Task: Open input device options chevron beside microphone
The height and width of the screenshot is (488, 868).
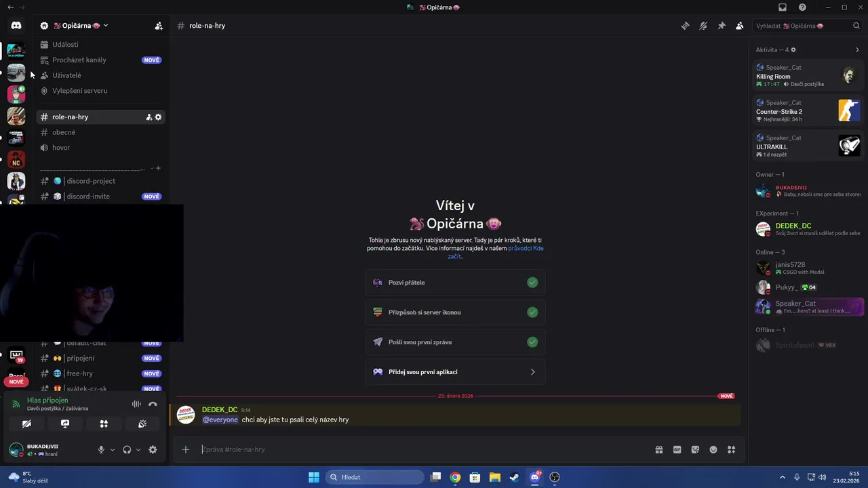Action: [x=113, y=449]
